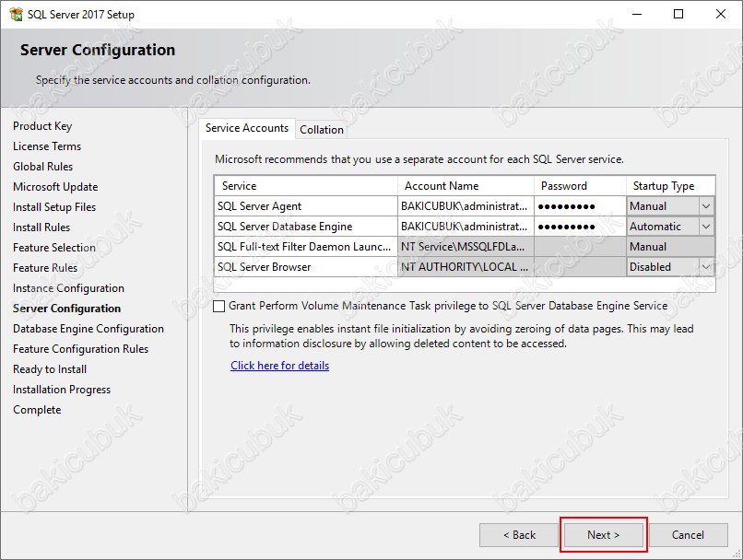
Task: Open the Click here for details link
Action: (x=279, y=366)
